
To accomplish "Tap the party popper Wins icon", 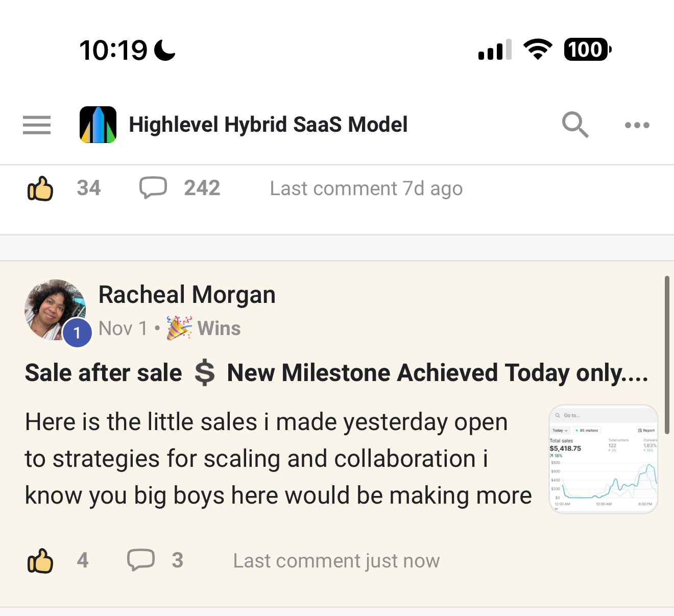I will pyautogui.click(x=179, y=328).
